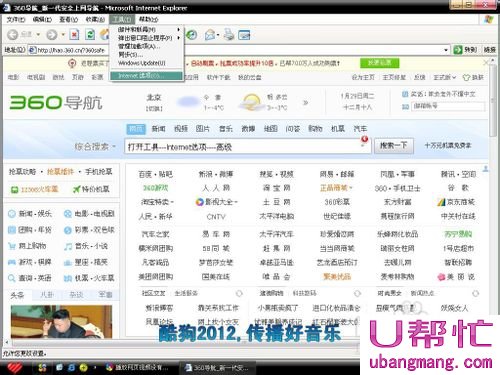Click the airplane icon beside 特价机票
The height and width of the screenshot is (375, 500).
77,189
